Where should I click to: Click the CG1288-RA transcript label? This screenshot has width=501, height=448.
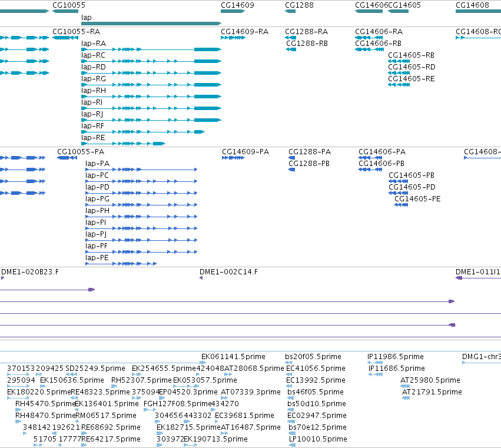point(306,32)
